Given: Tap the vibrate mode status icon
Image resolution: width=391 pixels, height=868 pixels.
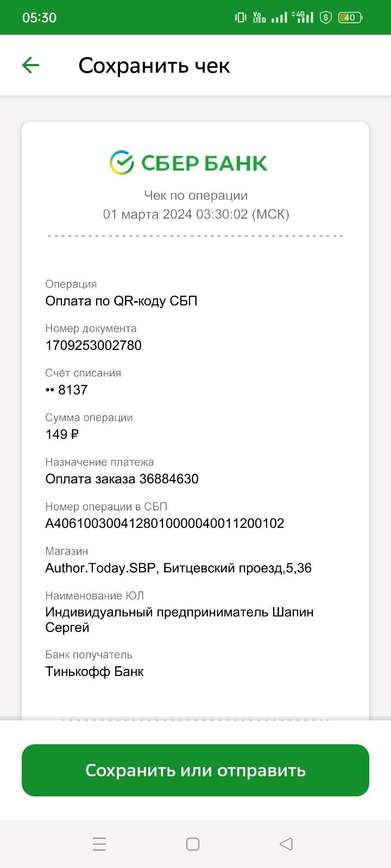Looking at the screenshot, I should click(241, 17).
